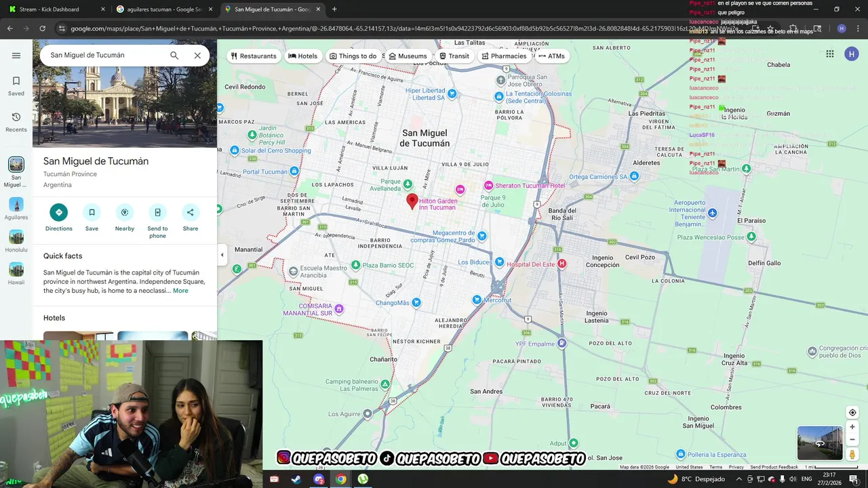Open the volume icon in system tray
This screenshot has width=868, height=488.
click(x=792, y=479)
